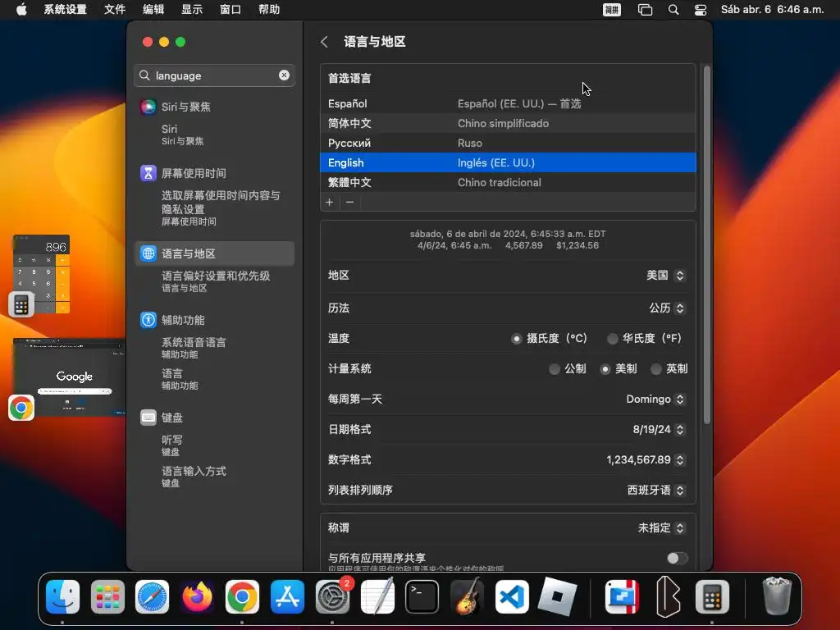Viewport: 840px width, 630px height.
Task: Open the Apple menu
Action: click(x=21, y=10)
